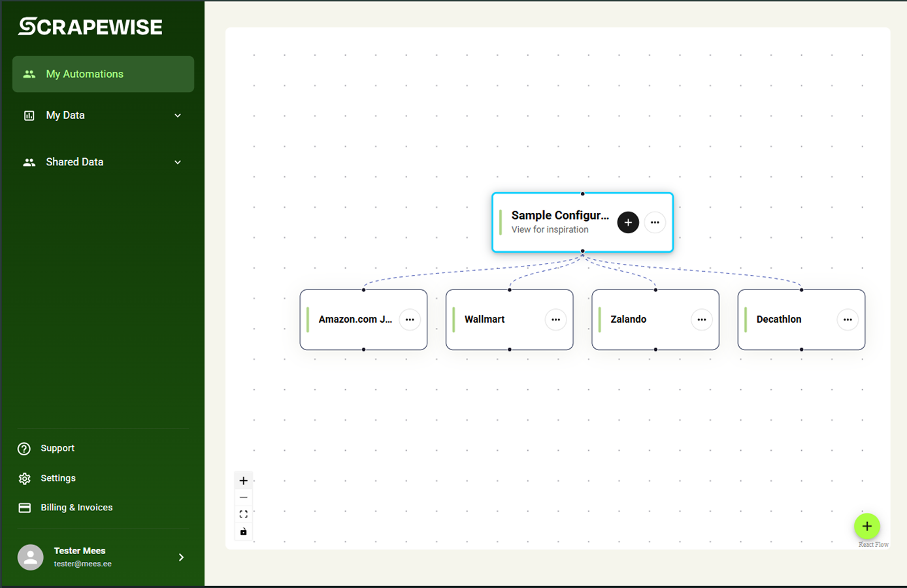Viewport: 907px width, 588px height.
Task: Click the fit-view icon in canvas controls
Action: pos(243,514)
